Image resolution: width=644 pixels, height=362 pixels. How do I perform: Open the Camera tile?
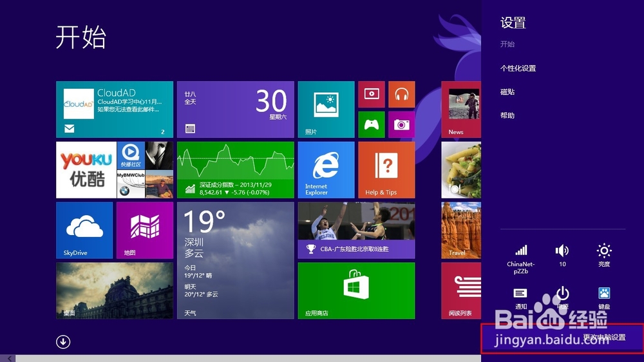[402, 124]
